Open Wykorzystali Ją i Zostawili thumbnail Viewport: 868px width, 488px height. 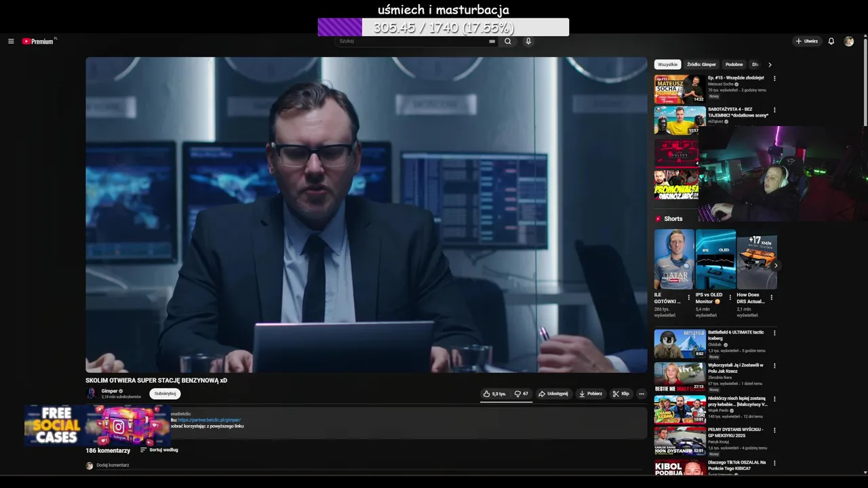coord(679,376)
